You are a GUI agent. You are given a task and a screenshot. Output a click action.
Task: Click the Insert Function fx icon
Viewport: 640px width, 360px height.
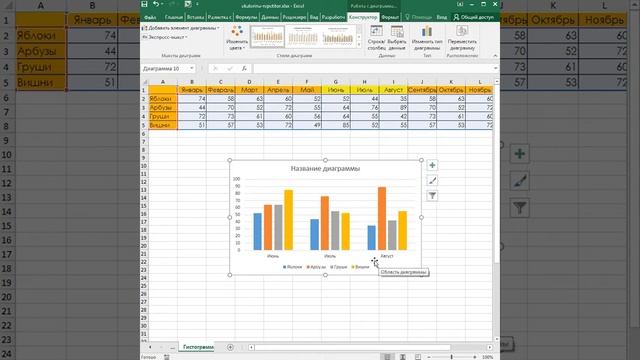[244, 69]
